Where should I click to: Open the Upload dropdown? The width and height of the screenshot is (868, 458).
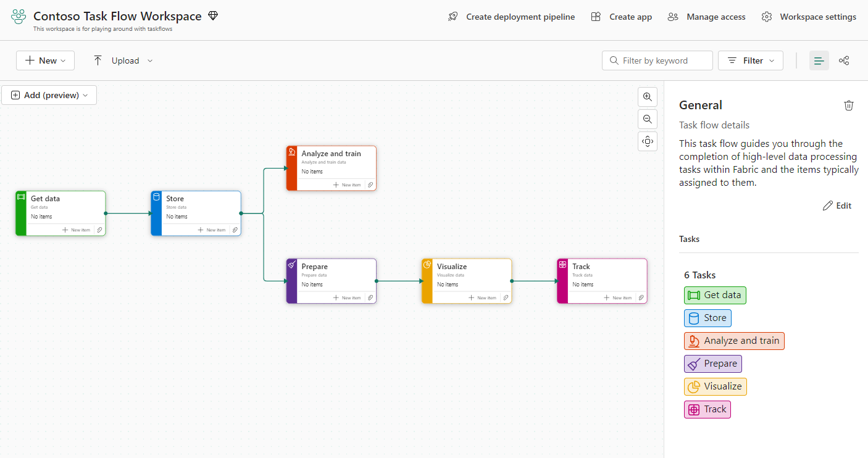122,60
